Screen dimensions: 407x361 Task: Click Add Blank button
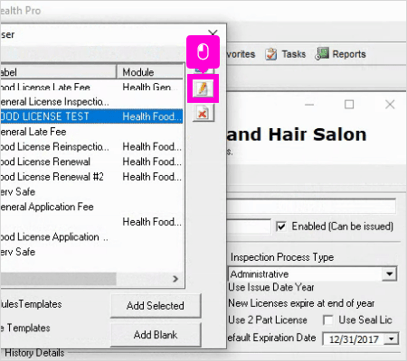pos(156,334)
